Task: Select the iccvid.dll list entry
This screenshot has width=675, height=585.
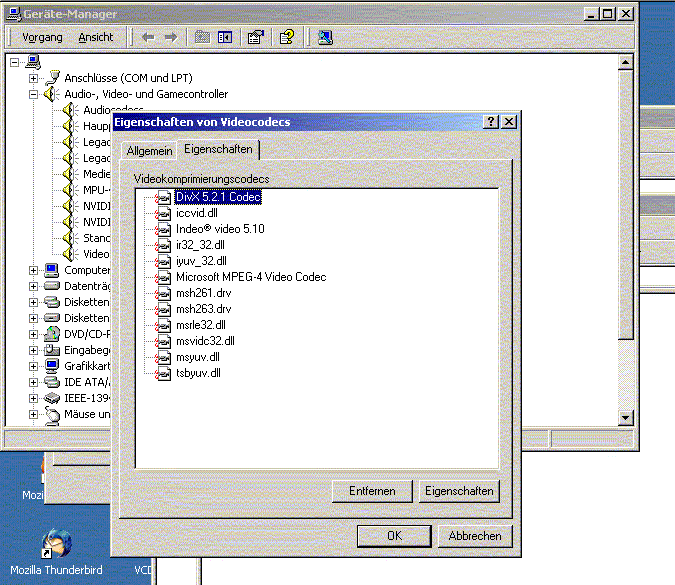Action: (x=197, y=213)
